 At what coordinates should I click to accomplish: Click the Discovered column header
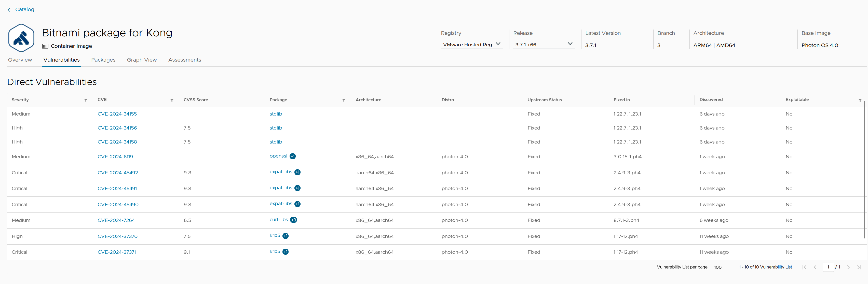pyautogui.click(x=711, y=100)
